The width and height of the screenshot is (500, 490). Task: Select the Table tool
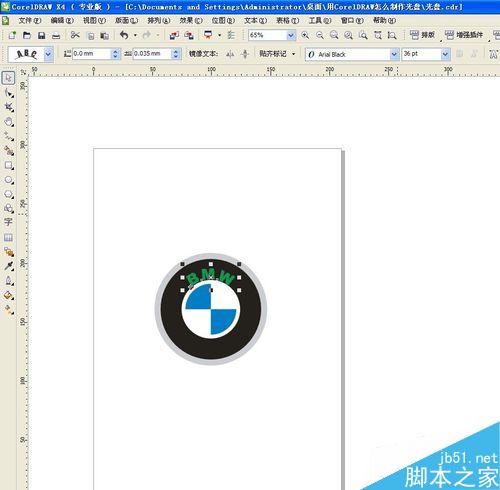click(x=8, y=237)
